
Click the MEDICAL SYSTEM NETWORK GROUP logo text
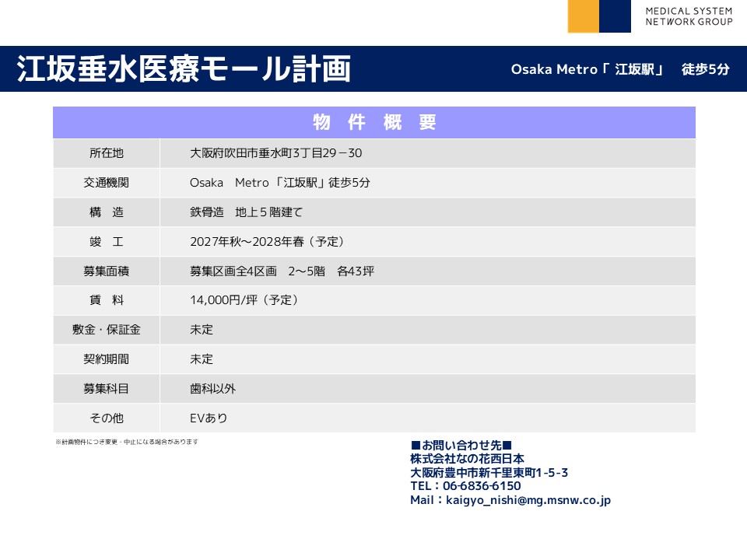[688, 16]
